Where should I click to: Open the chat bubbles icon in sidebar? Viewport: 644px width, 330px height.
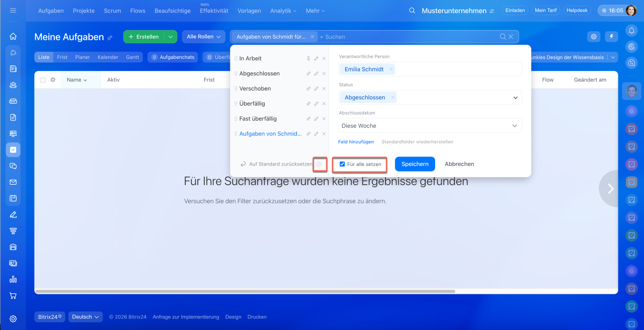point(13,166)
